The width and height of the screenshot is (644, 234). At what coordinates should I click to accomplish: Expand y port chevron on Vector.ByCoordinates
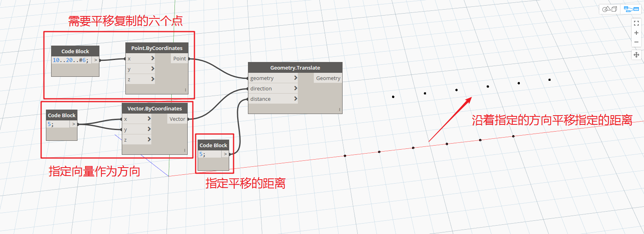[149, 129]
